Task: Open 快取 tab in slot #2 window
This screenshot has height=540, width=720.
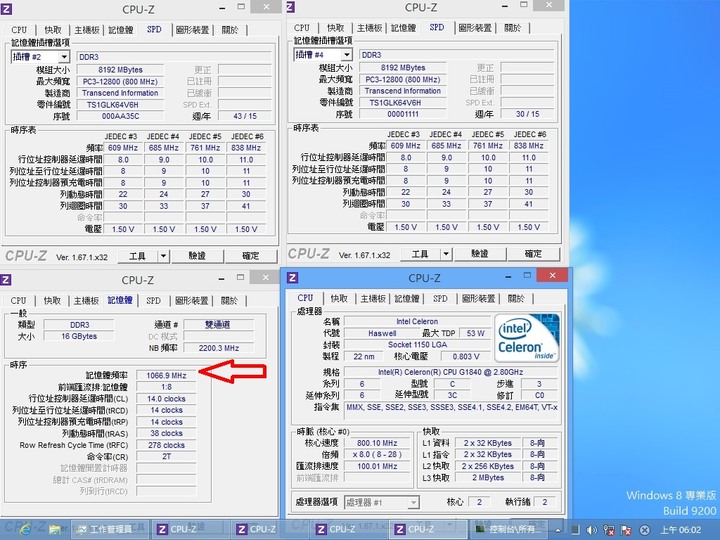Action: point(53,30)
